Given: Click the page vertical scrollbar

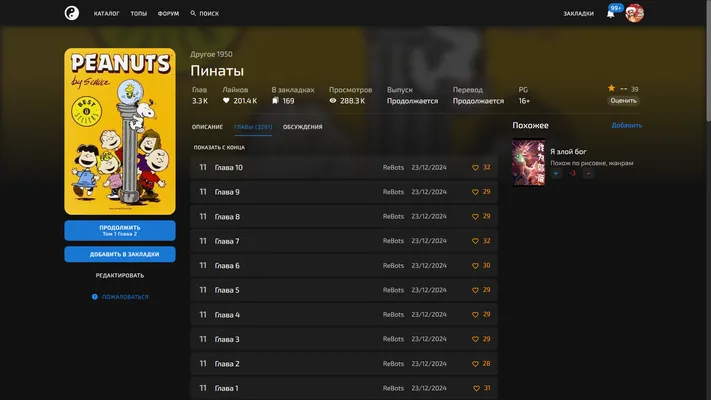Looking at the screenshot, I should point(708,61).
